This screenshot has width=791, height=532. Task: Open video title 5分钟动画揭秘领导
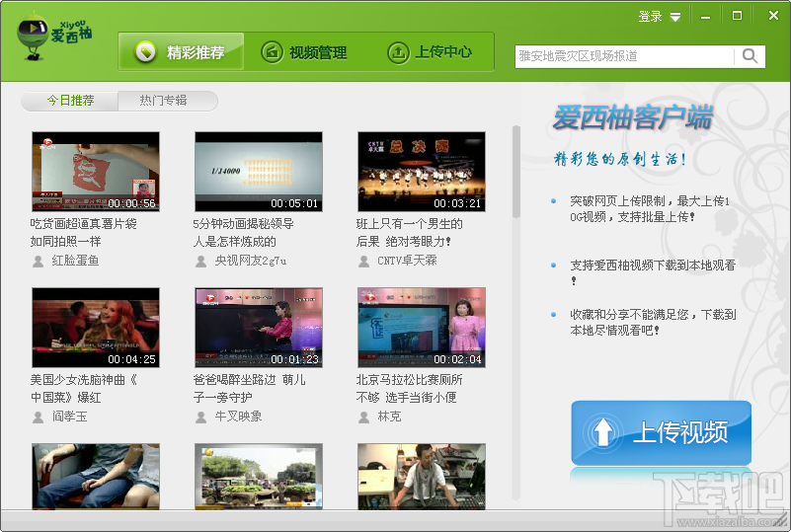(x=244, y=224)
